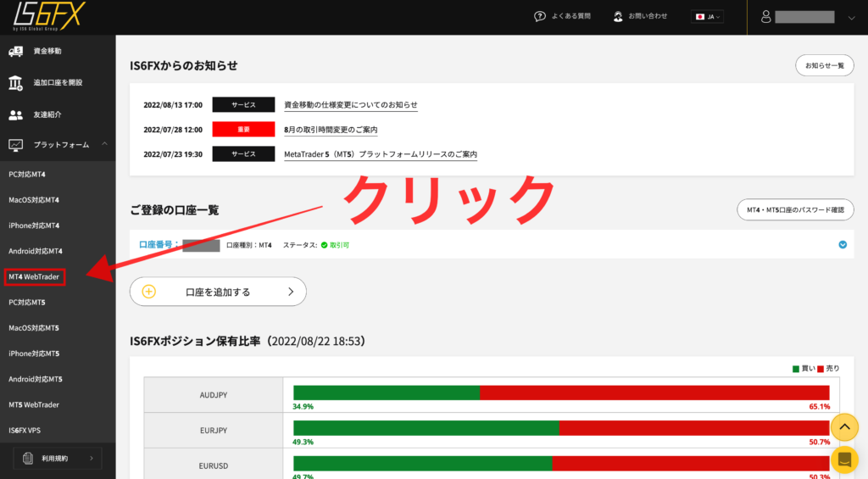Open MT4 WebTrader from sidebar

[34, 277]
